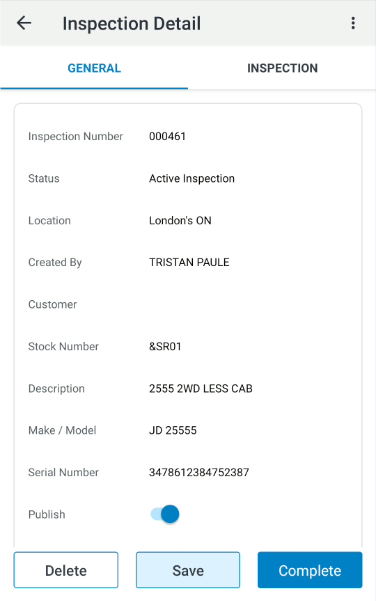This screenshot has height=601, width=376.
Task: Tap the &SR01 stock number value
Action: [x=165, y=346]
